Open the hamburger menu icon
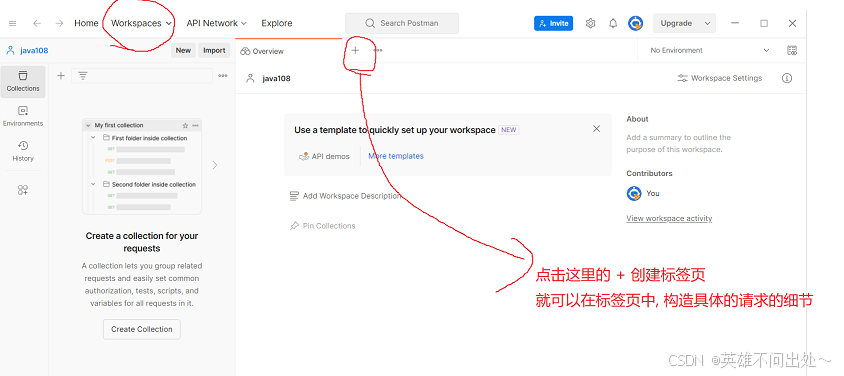 pos(12,23)
